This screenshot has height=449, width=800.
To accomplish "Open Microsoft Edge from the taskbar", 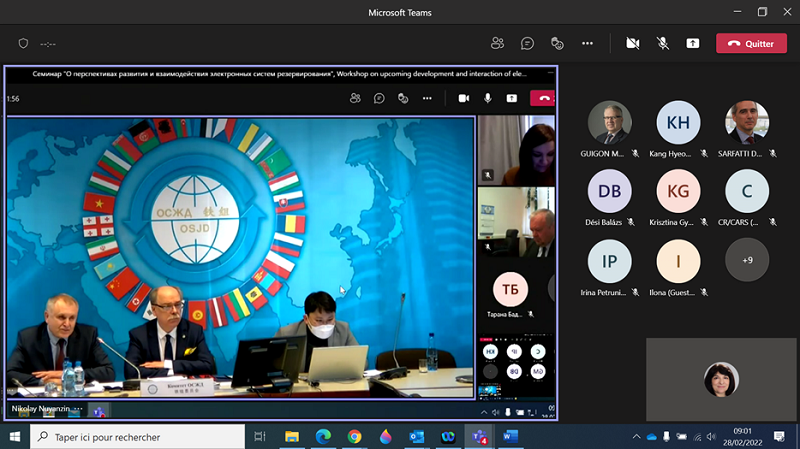I will (324, 437).
